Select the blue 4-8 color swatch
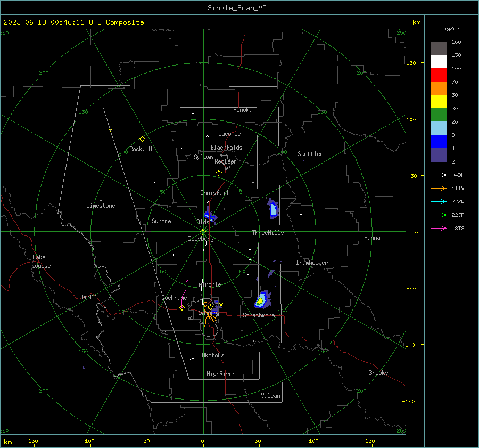The image size is (479, 448). click(439, 142)
